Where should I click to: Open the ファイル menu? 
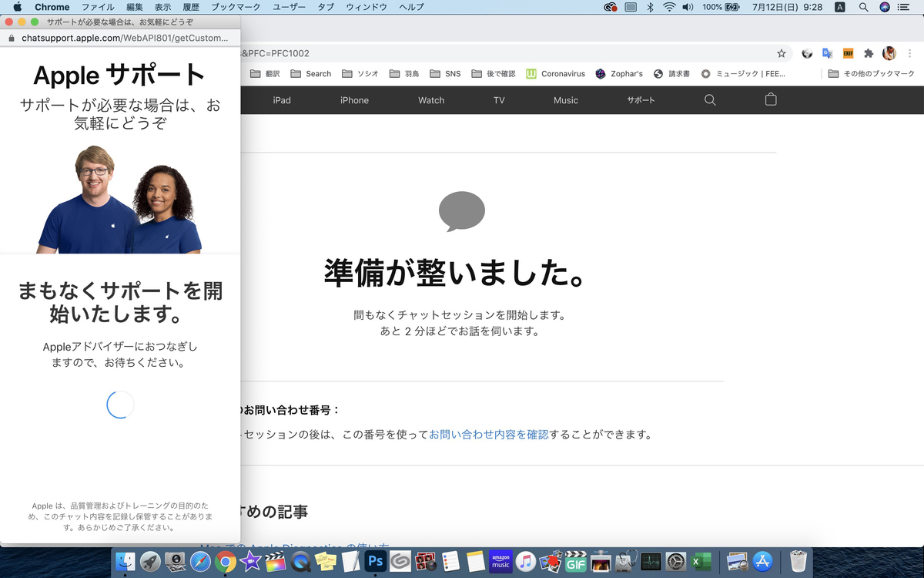click(x=98, y=7)
